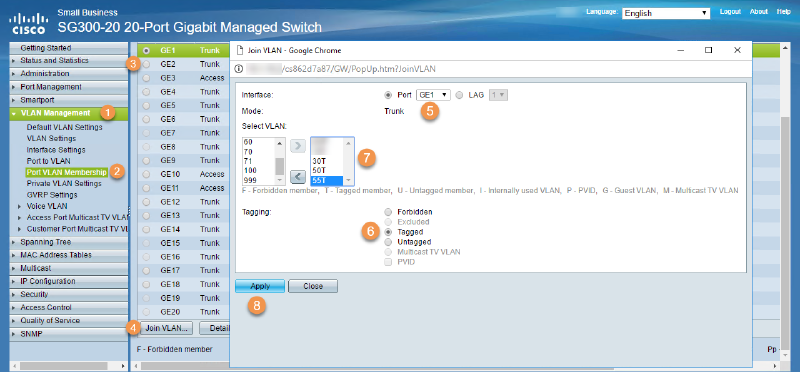Expand Smartport menu

pos(37,100)
